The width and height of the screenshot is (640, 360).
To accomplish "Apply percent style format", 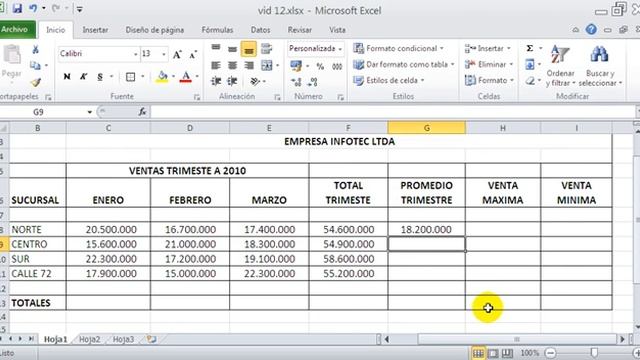I will point(320,66).
